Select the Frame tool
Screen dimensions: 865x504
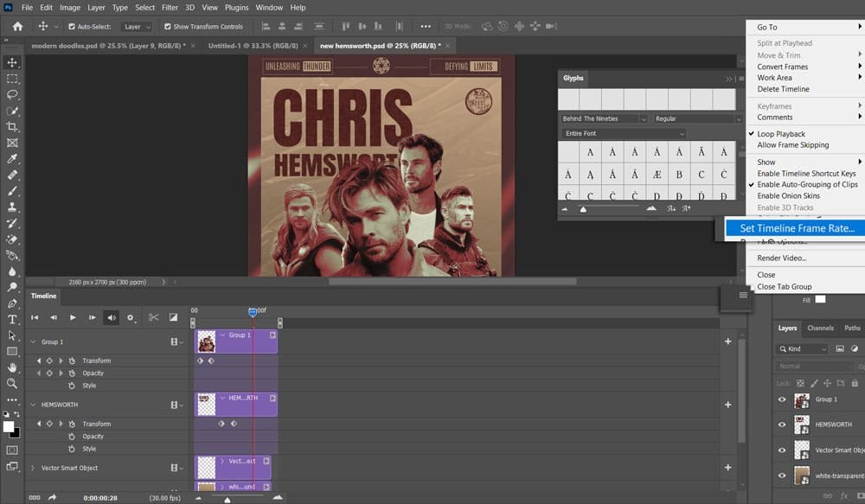coord(12,143)
